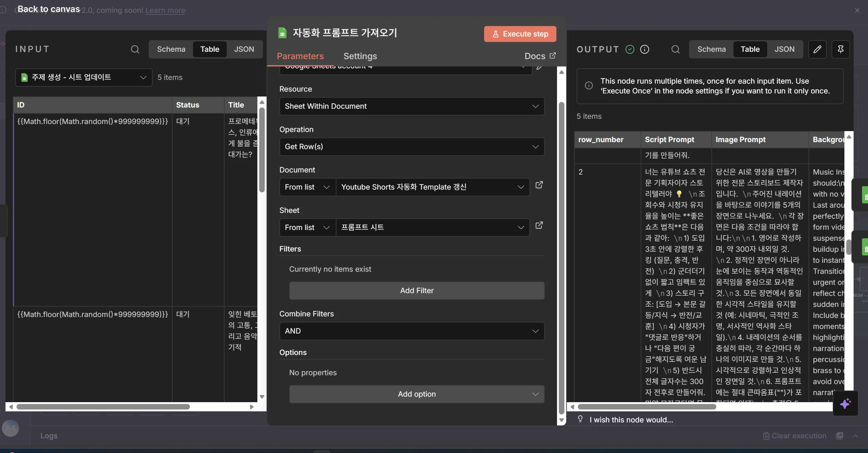The height and width of the screenshot is (453, 868).
Task: Execute step for 자동화 프롬프트 가져오기
Action: point(520,34)
